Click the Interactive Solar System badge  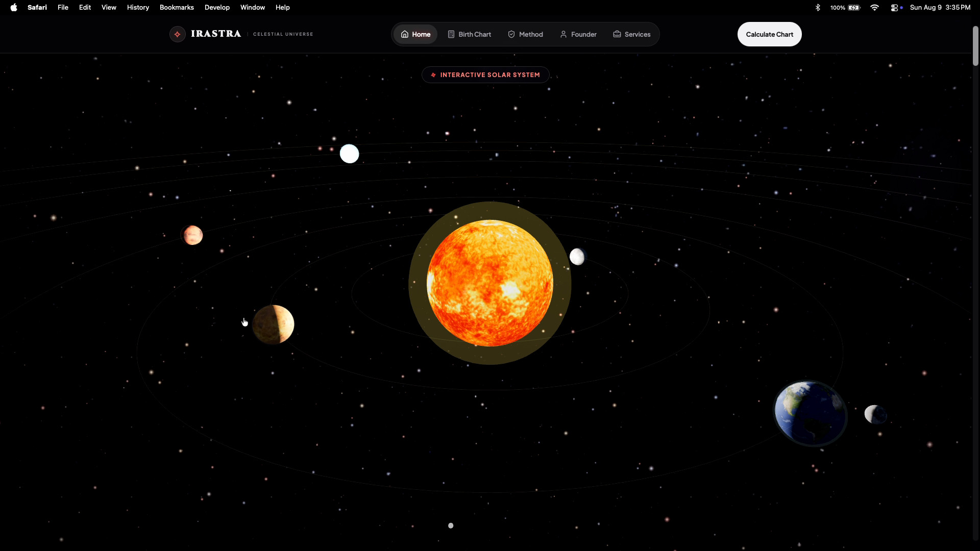[x=485, y=74]
